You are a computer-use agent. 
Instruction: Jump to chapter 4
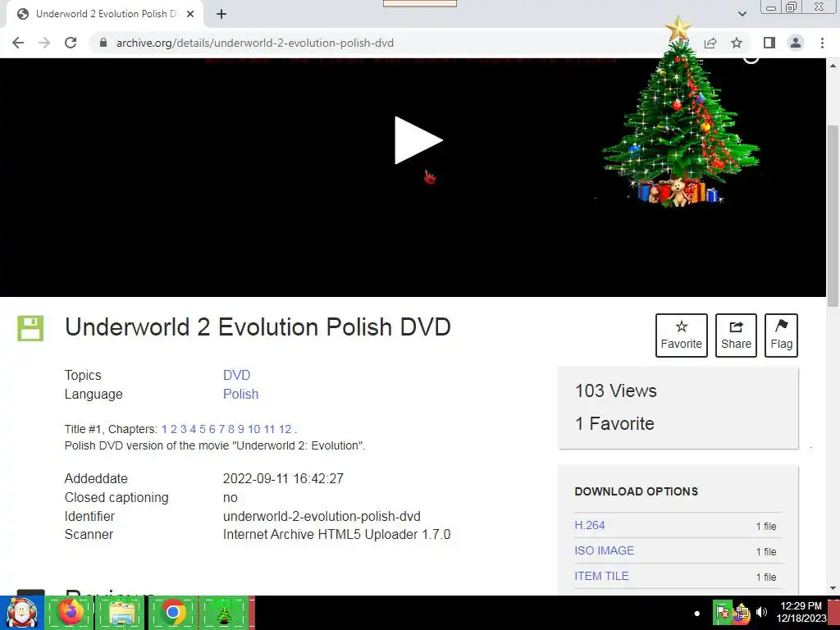point(193,429)
